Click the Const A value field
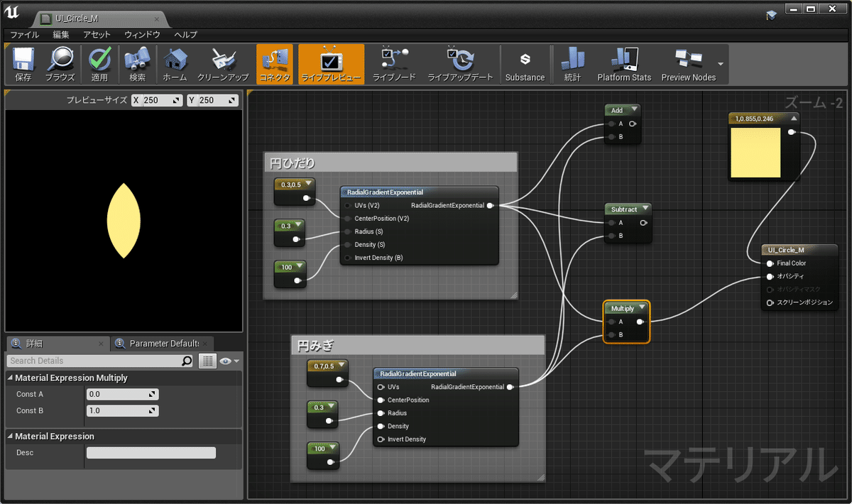 click(x=122, y=394)
